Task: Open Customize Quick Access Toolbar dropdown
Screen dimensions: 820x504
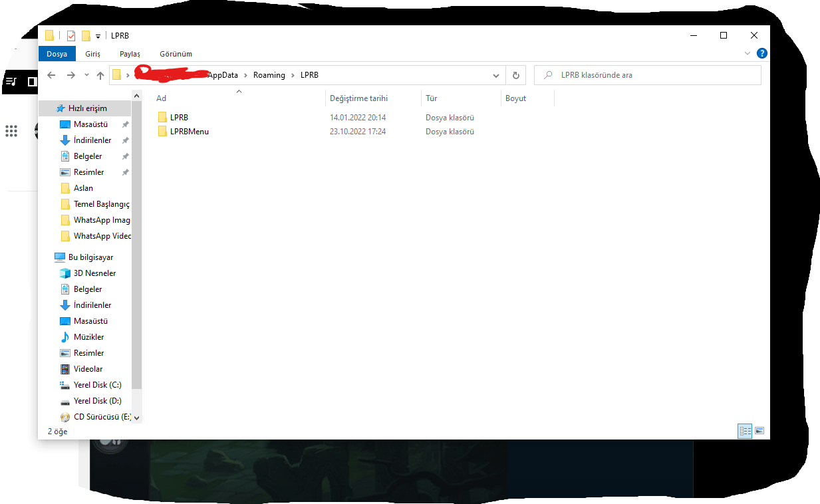Action: tap(98, 36)
